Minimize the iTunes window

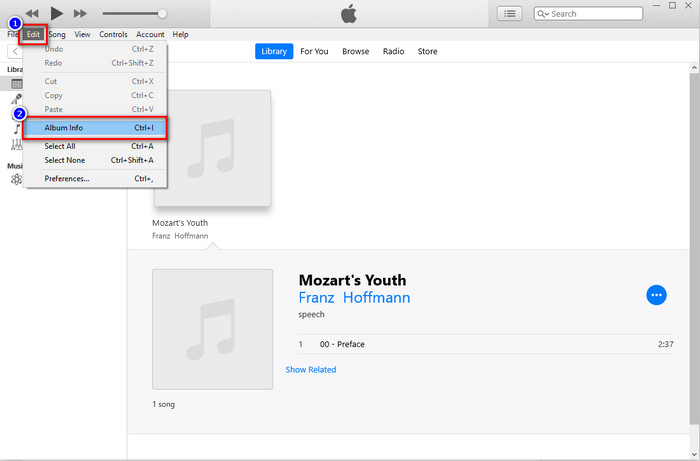(x=656, y=5)
